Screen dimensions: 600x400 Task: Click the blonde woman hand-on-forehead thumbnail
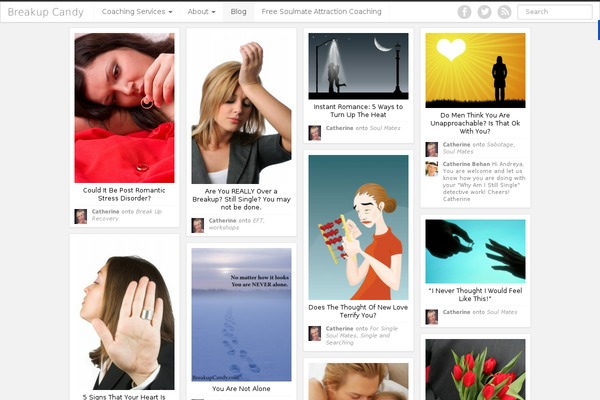pos(241,108)
